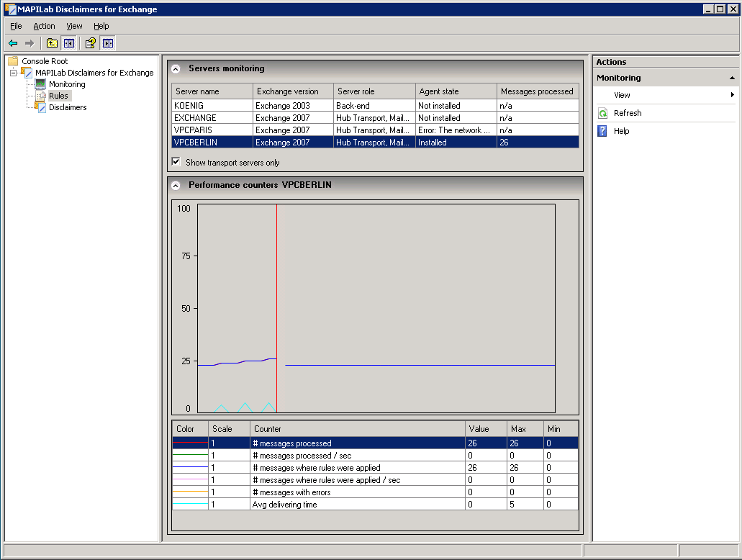Sort by Server role column header
The height and width of the screenshot is (560, 742).
(x=375, y=91)
